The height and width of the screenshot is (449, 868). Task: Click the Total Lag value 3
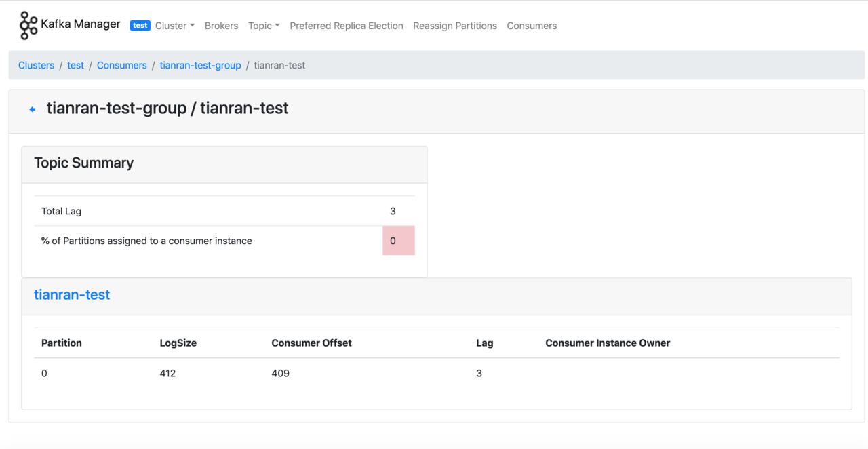(393, 211)
